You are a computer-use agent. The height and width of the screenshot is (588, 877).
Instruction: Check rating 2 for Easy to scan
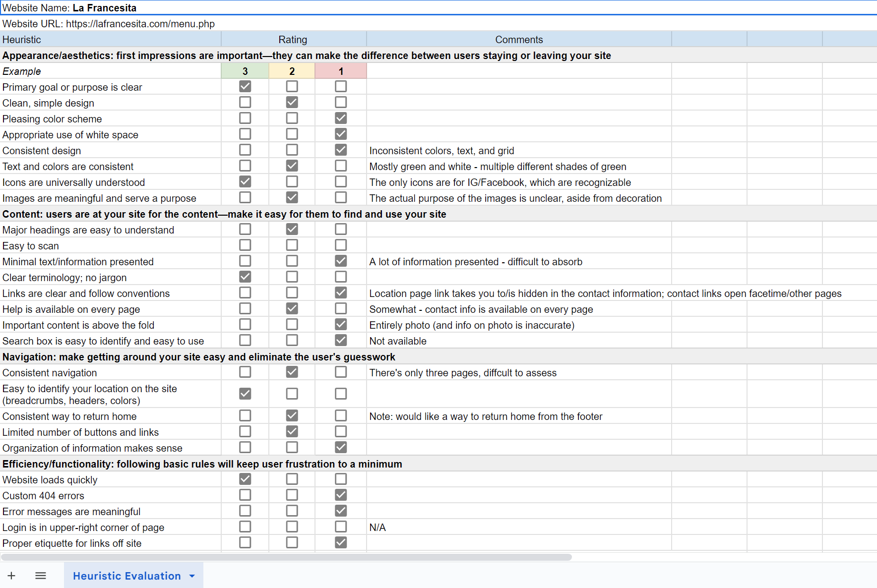tap(292, 245)
